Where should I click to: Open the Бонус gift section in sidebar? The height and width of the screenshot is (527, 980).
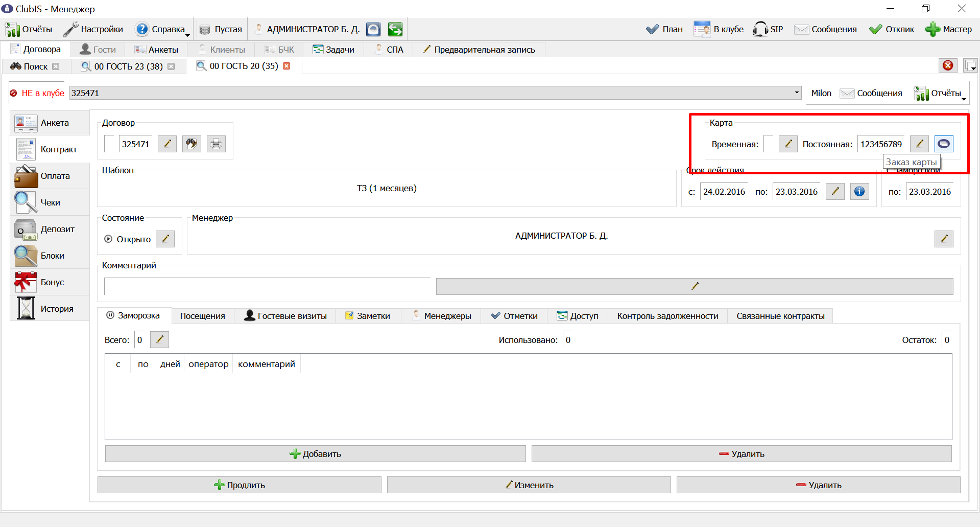(x=50, y=282)
